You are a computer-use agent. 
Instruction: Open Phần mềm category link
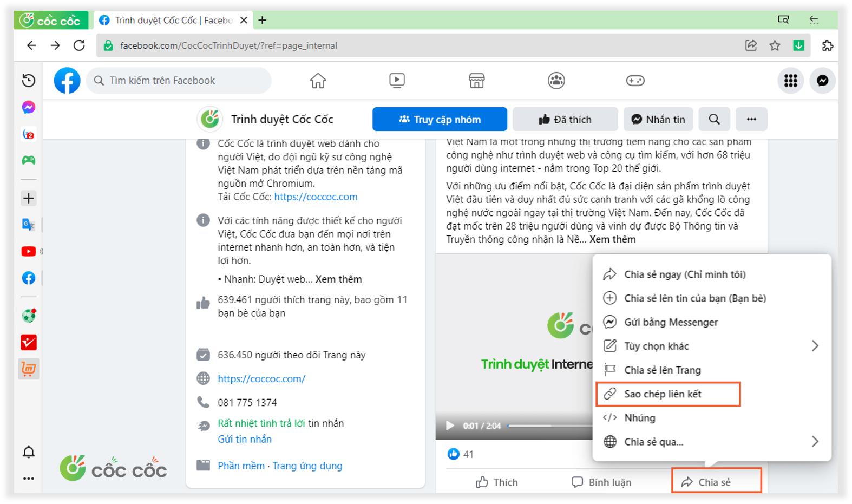[x=241, y=466]
